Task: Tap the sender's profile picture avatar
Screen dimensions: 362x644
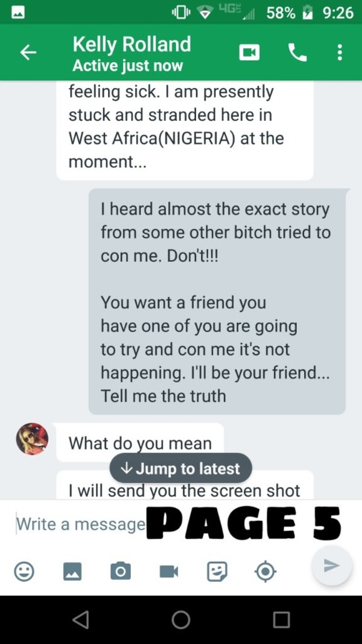Action: click(x=32, y=439)
